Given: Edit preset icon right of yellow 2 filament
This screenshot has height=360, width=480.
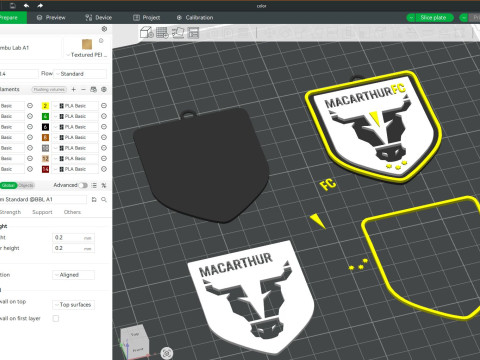Looking at the screenshot, I should coord(104,106).
